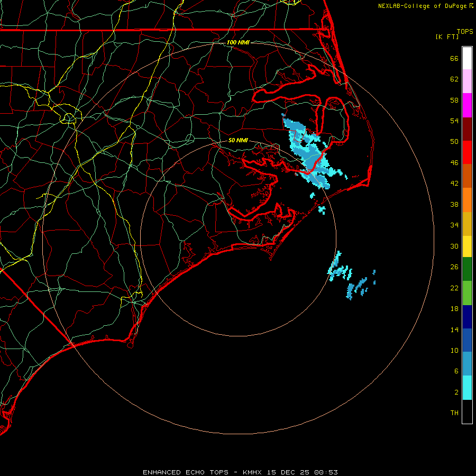Screen dimensions: 476x476
Task: Click the orange 38 legend swatch
Action: (467, 200)
